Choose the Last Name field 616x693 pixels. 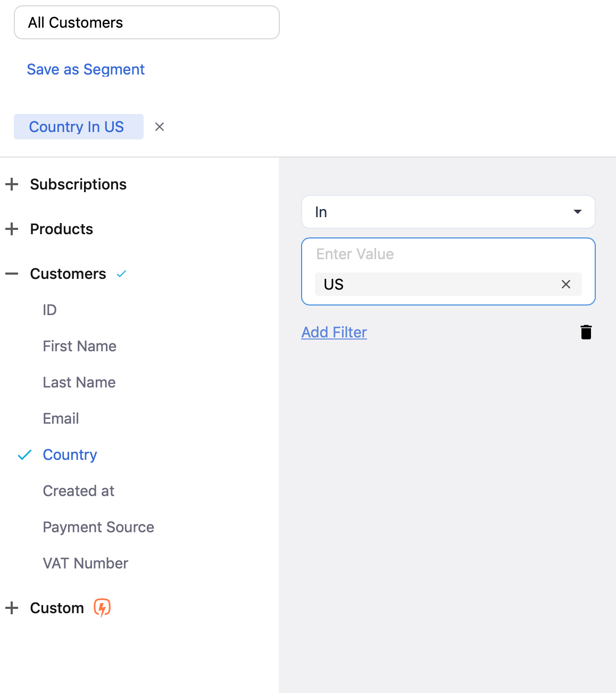(x=79, y=382)
